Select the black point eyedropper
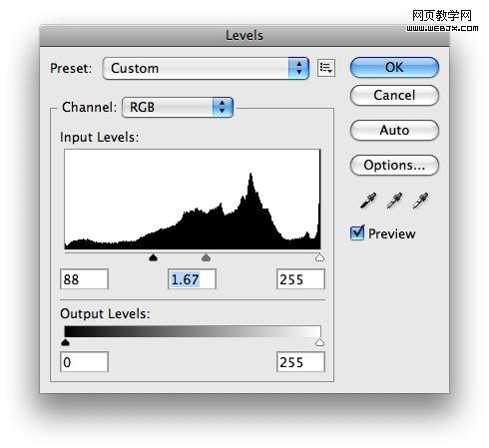489x448 pixels. (x=368, y=201)
